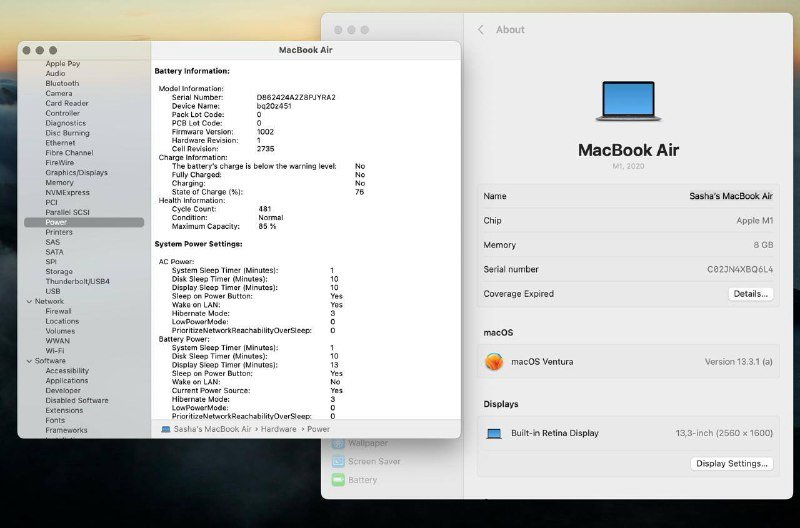800x528 pixels.
Task: Select Graphics/Displays in hardware list
Action: (x=77, y=172)
